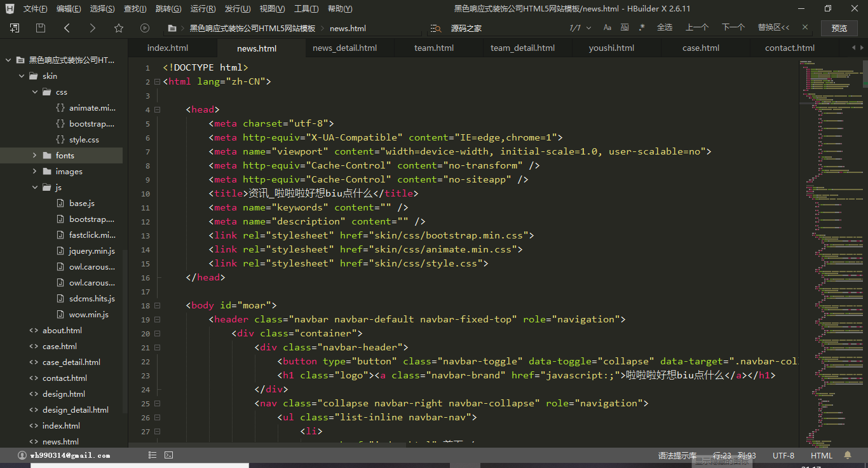Expand 替换区 replace area
Image resolution: width=868 pixels, height=468 pixels.
(x=774, y=27)
